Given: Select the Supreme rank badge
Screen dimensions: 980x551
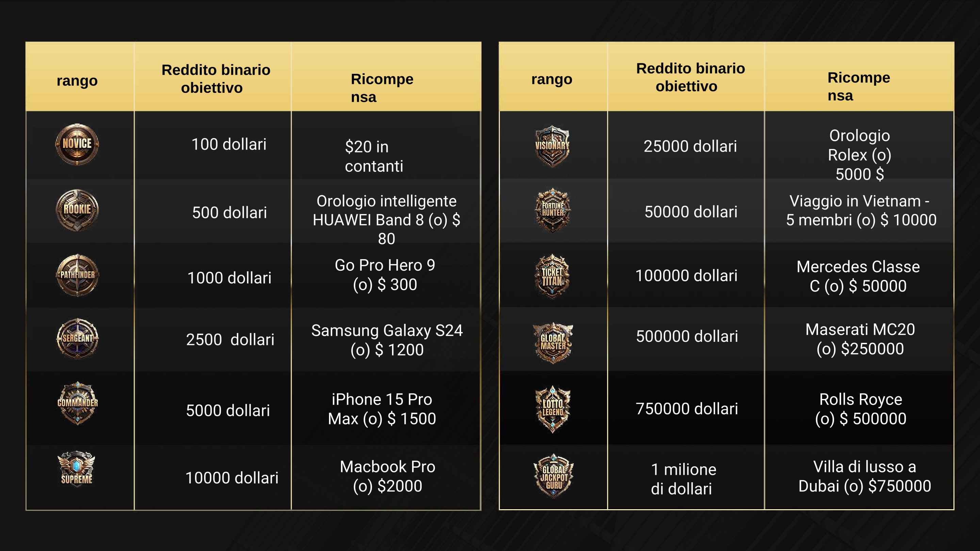Looking at the screenshot, I should tap(77, 469).
